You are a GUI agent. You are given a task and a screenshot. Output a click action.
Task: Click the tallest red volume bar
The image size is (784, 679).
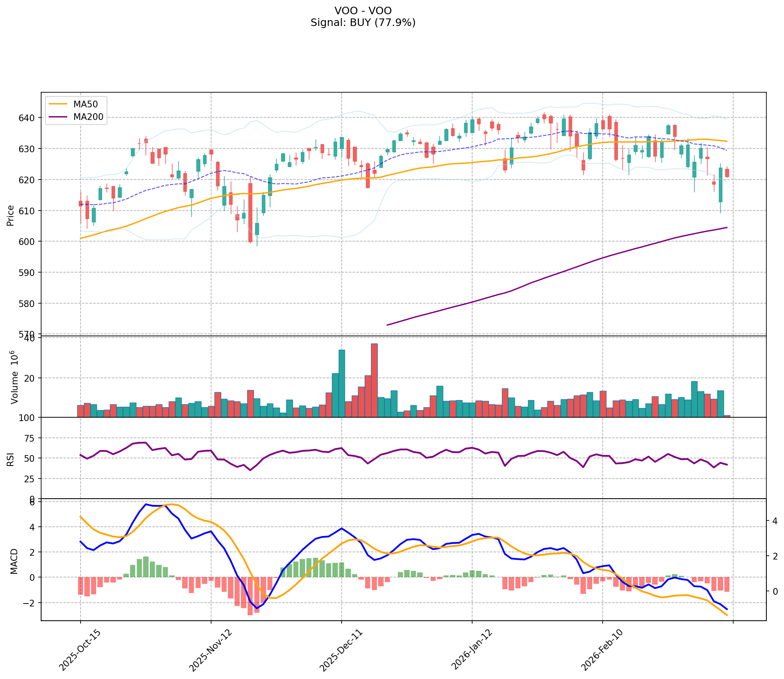(374, 380)
